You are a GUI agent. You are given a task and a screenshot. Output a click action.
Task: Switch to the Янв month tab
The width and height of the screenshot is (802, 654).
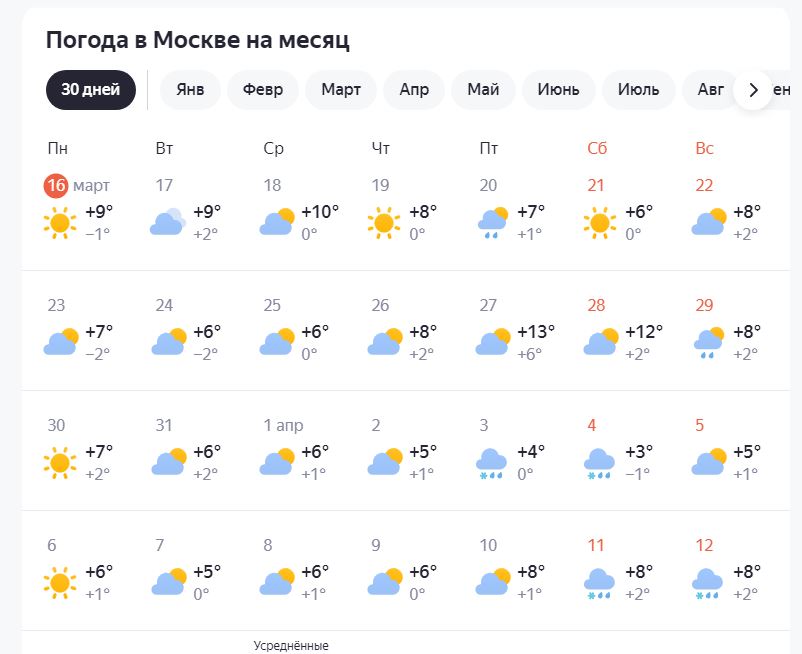190,90
